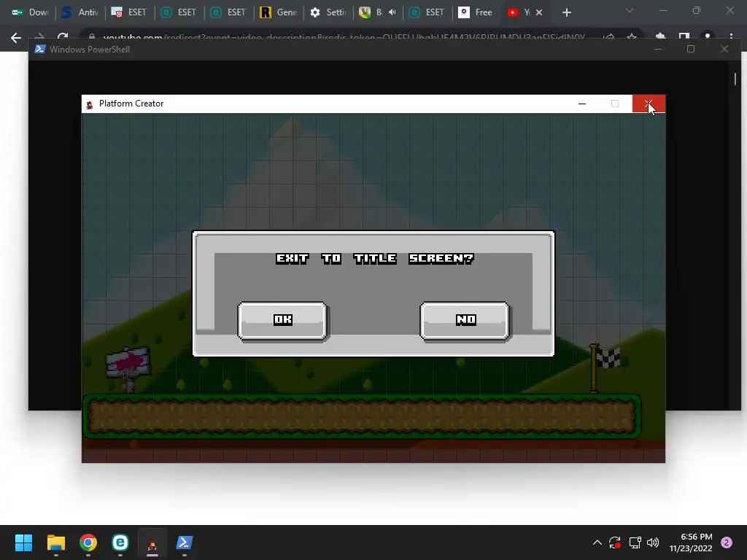Open PowerShell from the taskbar
Screen dimensions: 747x560
(185, 542)
